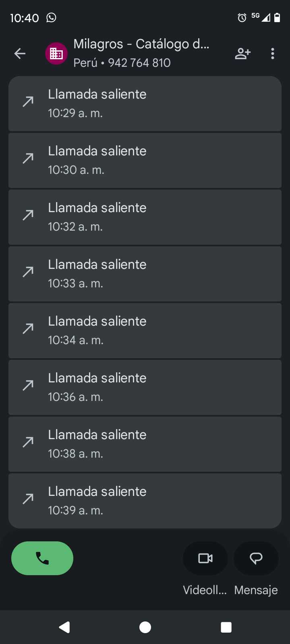Tap the back arrow in the header

pyautogui.click(x=20, y=54)
